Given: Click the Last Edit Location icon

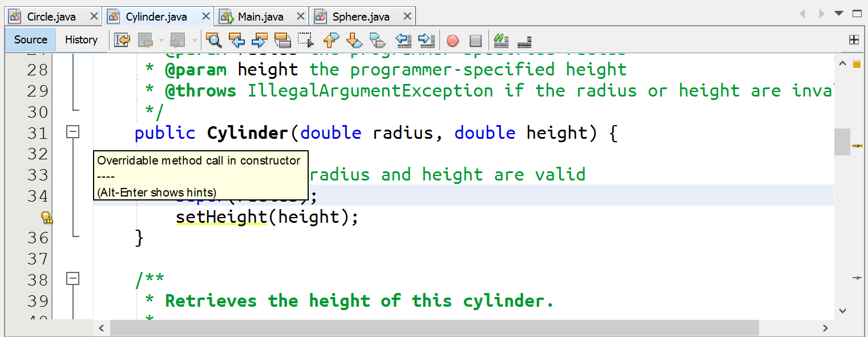Looking at the screenshot, I should pyautogui.click(x=122, y=40).
